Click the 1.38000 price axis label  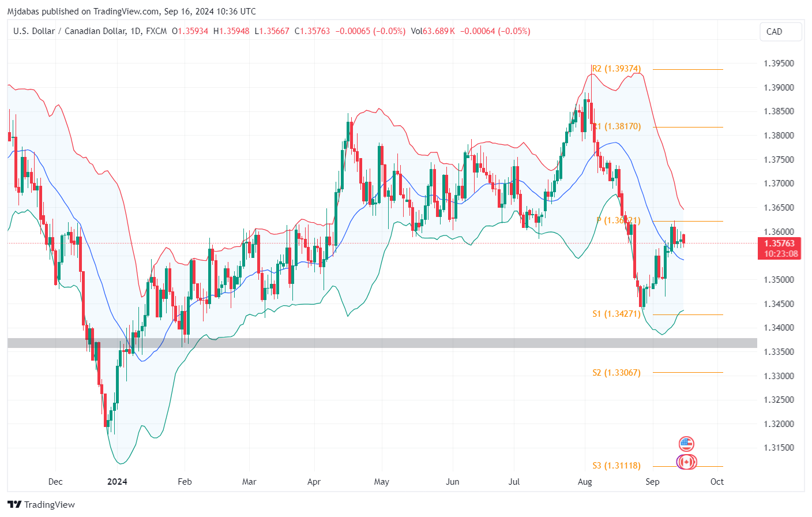click(779, 136)
